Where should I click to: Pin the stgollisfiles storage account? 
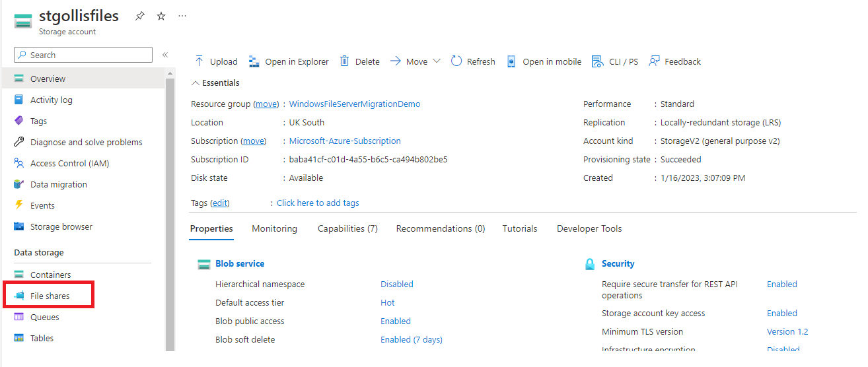[139, 17]
